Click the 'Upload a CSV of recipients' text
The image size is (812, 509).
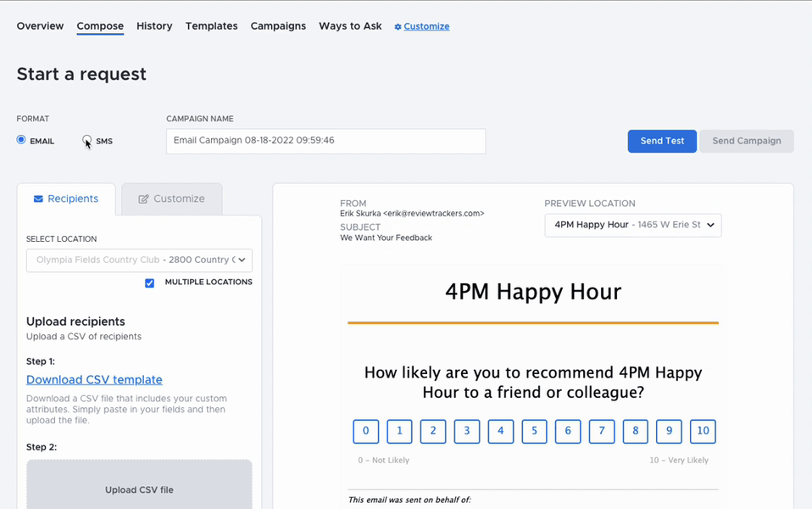tap(84, 337)
